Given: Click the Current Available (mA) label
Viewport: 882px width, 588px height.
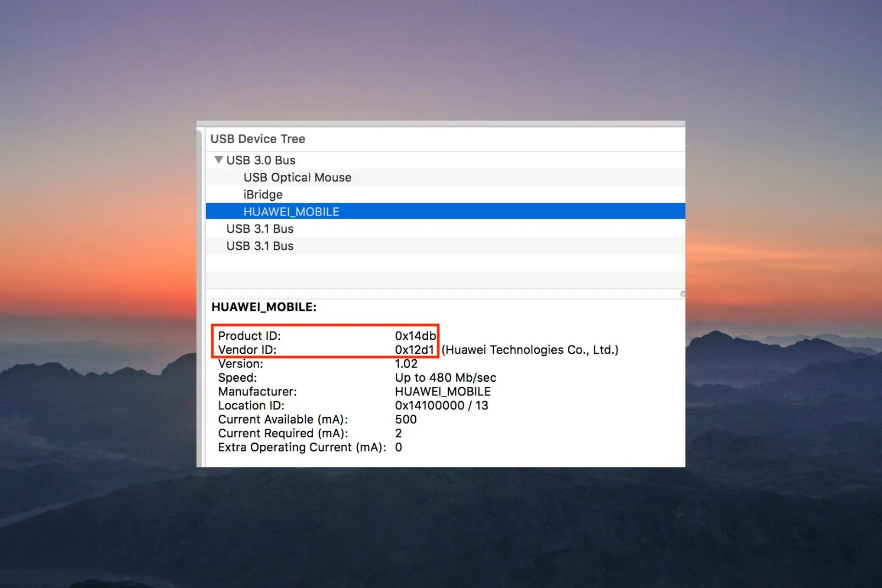Looking at the screenshot, I should 283,419.
